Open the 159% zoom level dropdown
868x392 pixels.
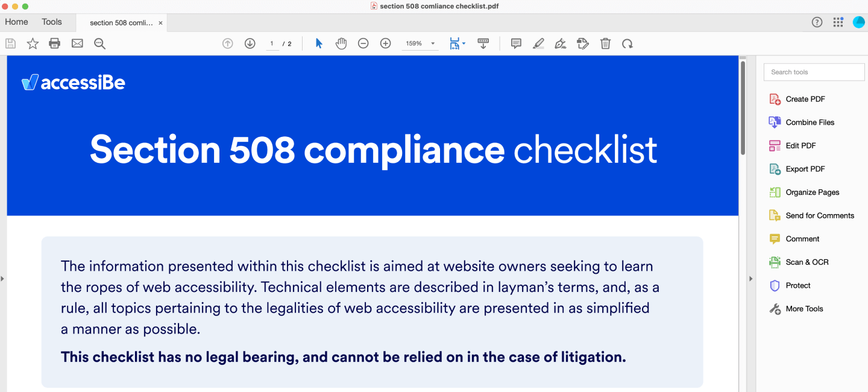433,44
